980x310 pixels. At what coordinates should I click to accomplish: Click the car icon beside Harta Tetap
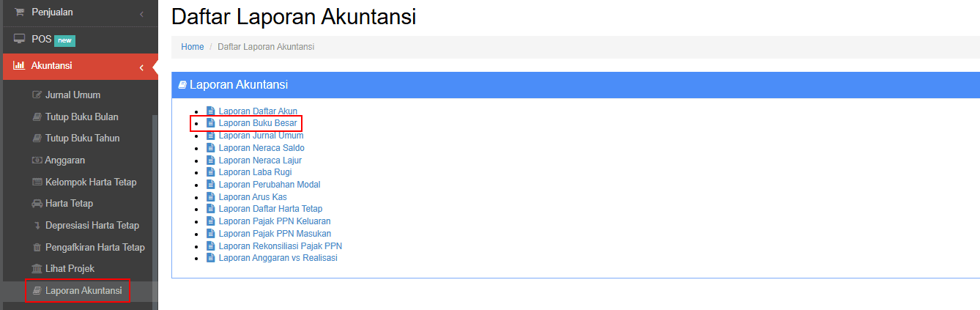click(37, 204)
